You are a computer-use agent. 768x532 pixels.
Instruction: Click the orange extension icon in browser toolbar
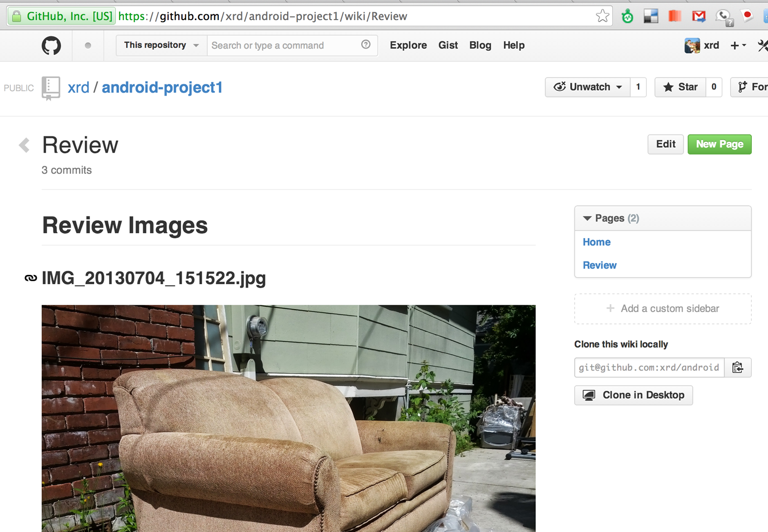point(675,16)
